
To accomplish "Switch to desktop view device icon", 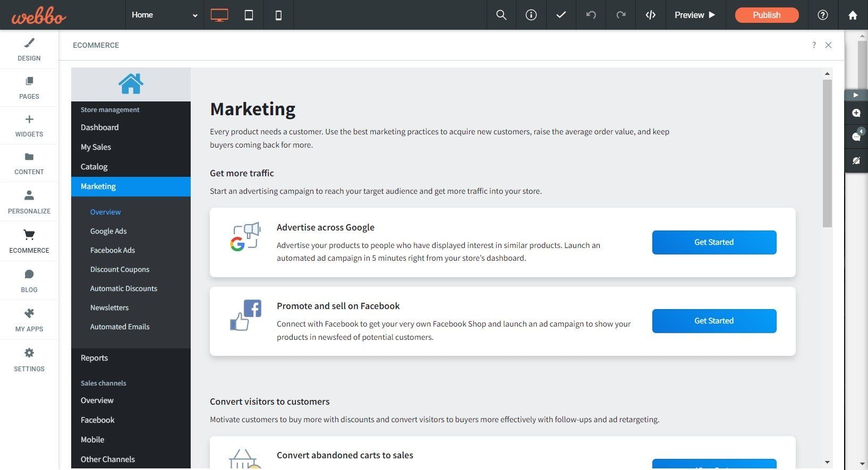I will click(x=219, y=15).
